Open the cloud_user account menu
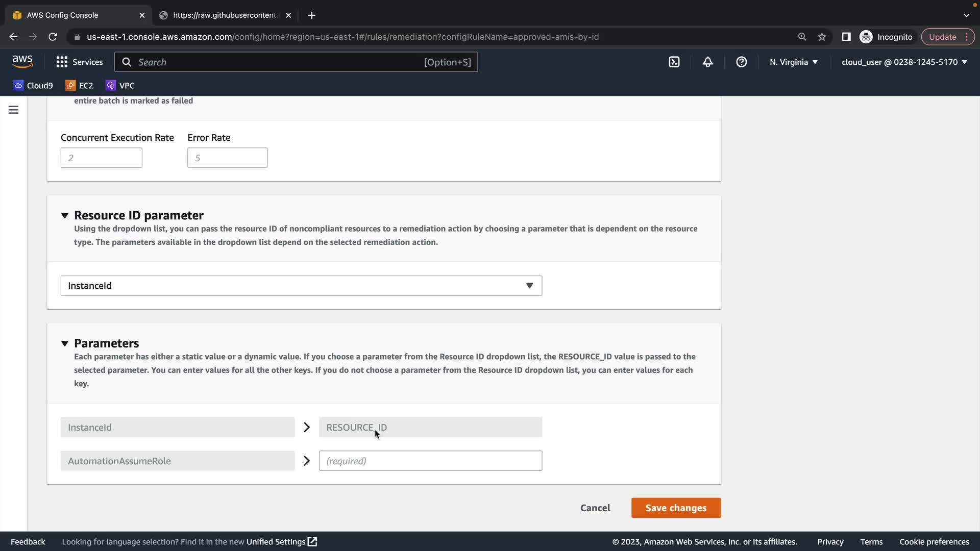Image resolution: width=980 pixels, height=551 pixels. click(x=904, y=62)
